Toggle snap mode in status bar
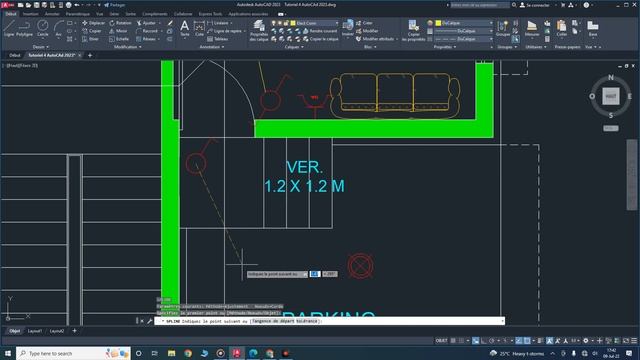 (462, 340)
